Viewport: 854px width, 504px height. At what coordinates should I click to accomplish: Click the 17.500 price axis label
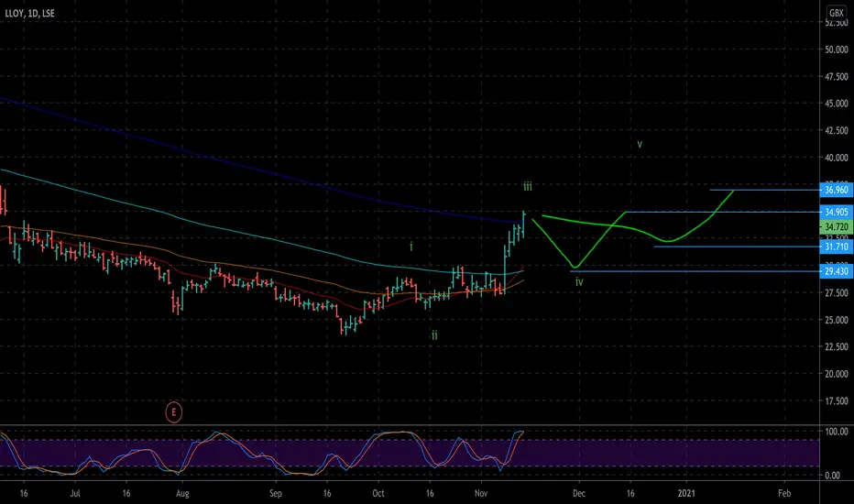[837, 401]
